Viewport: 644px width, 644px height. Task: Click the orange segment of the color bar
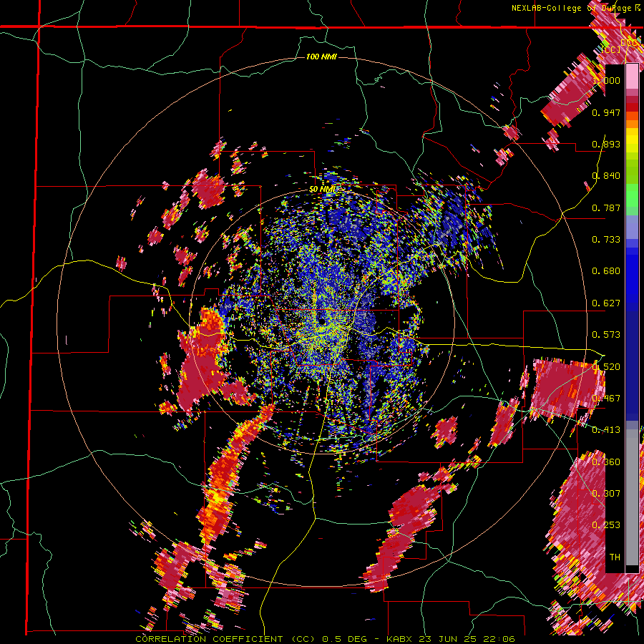pyautogui.click(x=632, y=124)
